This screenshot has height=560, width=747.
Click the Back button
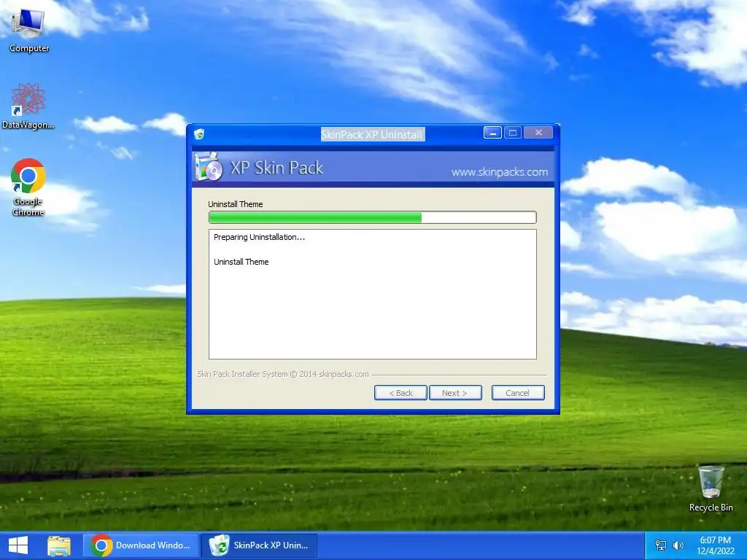400,393
